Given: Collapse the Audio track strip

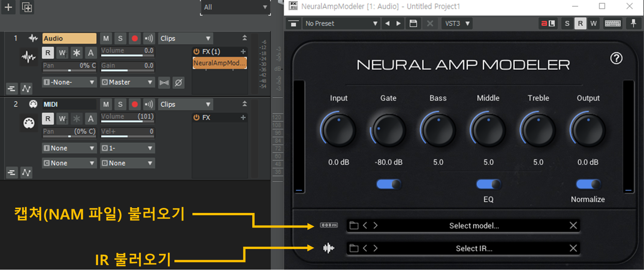Looking at the screenshot, I should (245, 38).
